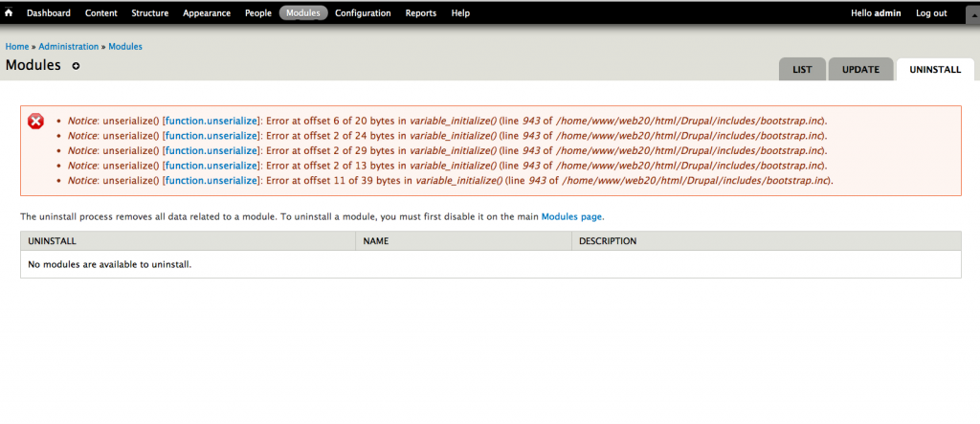Click the add-to-shortcuts icon beside the Modules title
Screen dimensions: 980x424
[77, 66]
